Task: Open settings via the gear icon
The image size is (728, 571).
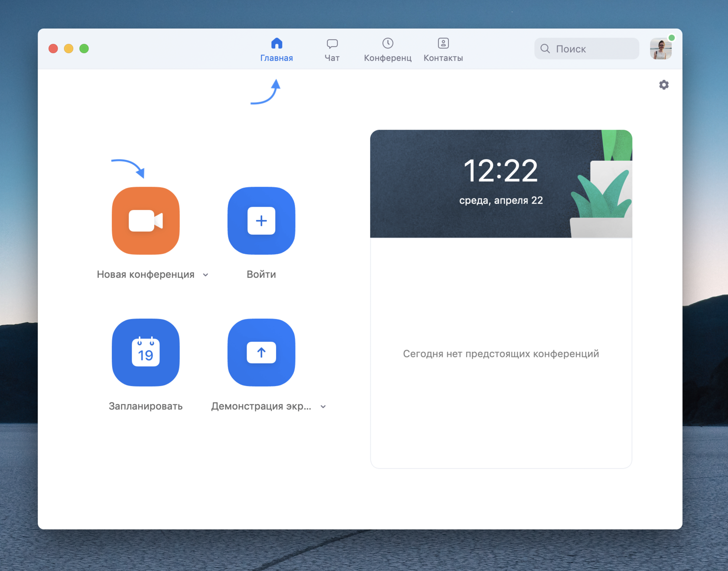Action: coord(664,84)
